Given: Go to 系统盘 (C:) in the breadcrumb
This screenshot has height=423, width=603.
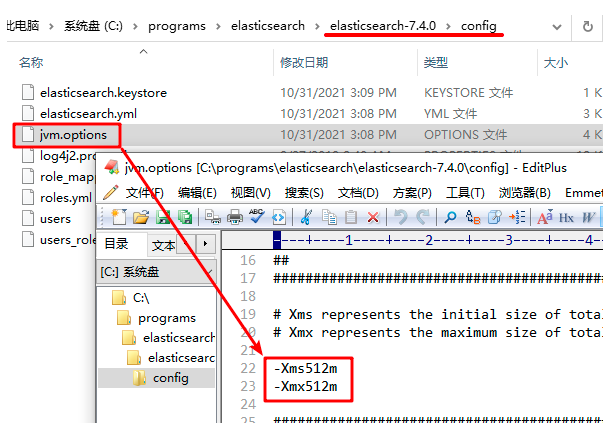Looking at the screenshot, I should click(x=93, y=26).
